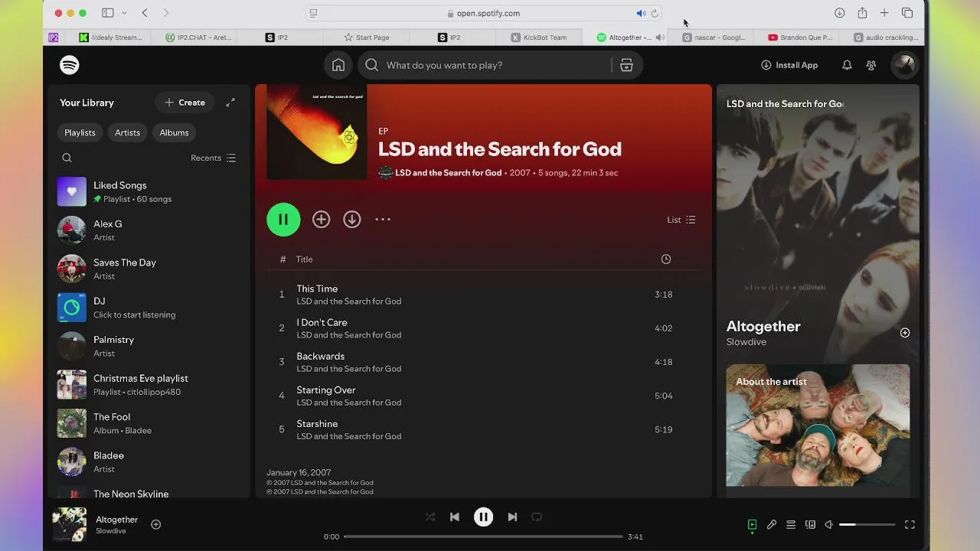980x551 pixels.
Task: Mute audio in the Altogether Safari tab
Action: pyautogui.click(x=660, y=37)
